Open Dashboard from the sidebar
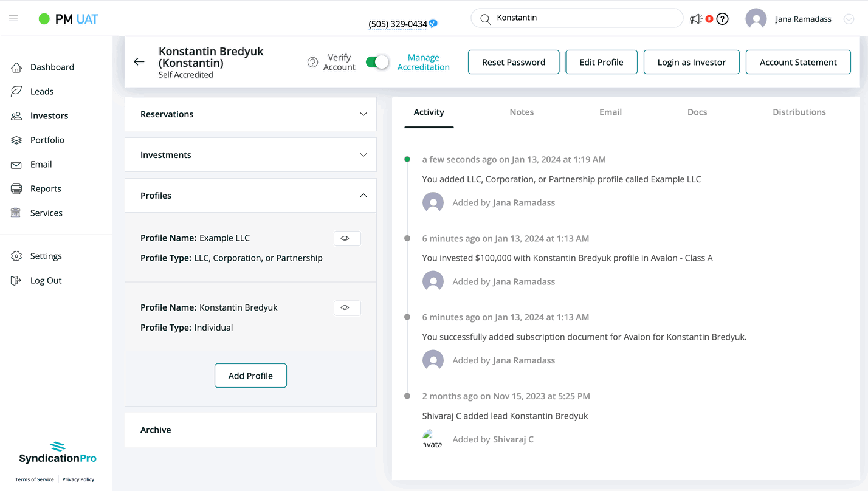 coord(52,67)
